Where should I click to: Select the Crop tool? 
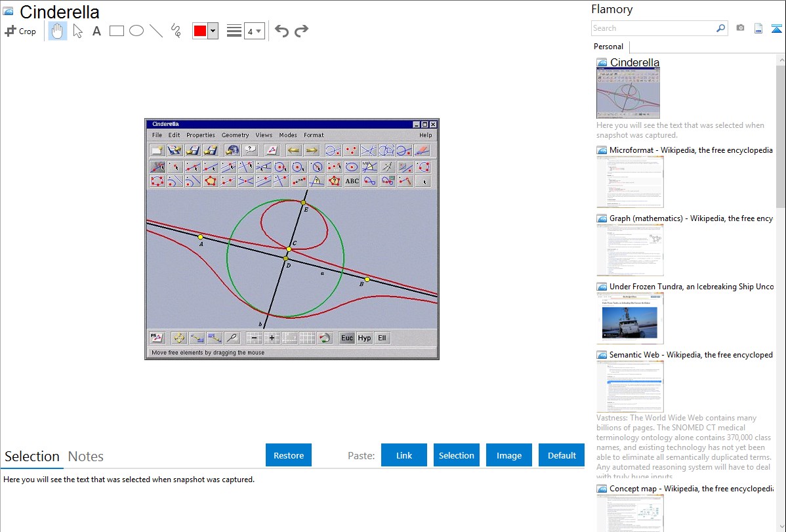pyautogui.click(x=20, y=31)
